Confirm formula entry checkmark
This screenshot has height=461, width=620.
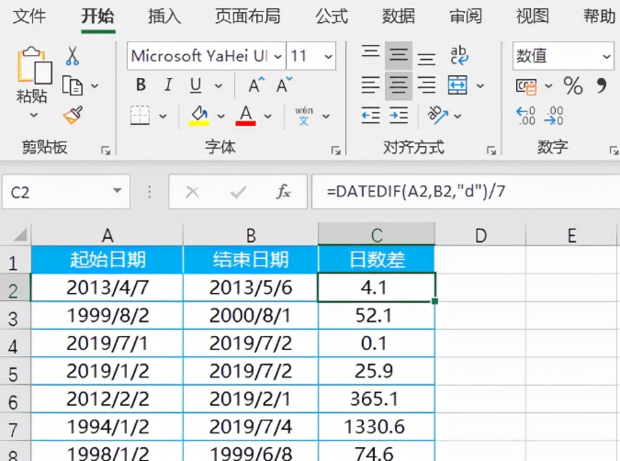tap(238, 192)
